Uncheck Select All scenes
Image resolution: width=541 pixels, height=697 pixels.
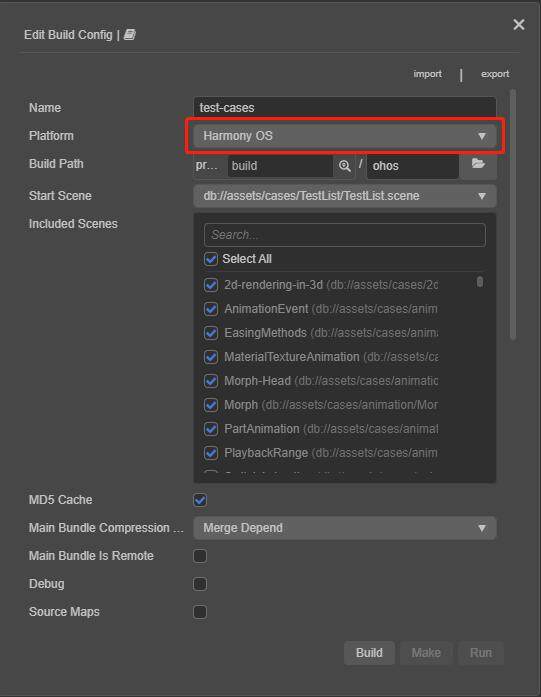coord(211,259)
